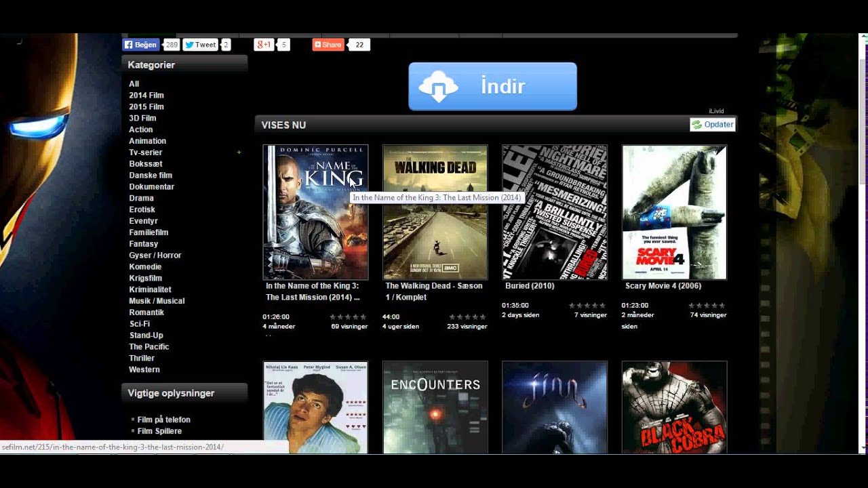Rate Buried using star rating
The image size is (868, 488).
pos(587,306)
